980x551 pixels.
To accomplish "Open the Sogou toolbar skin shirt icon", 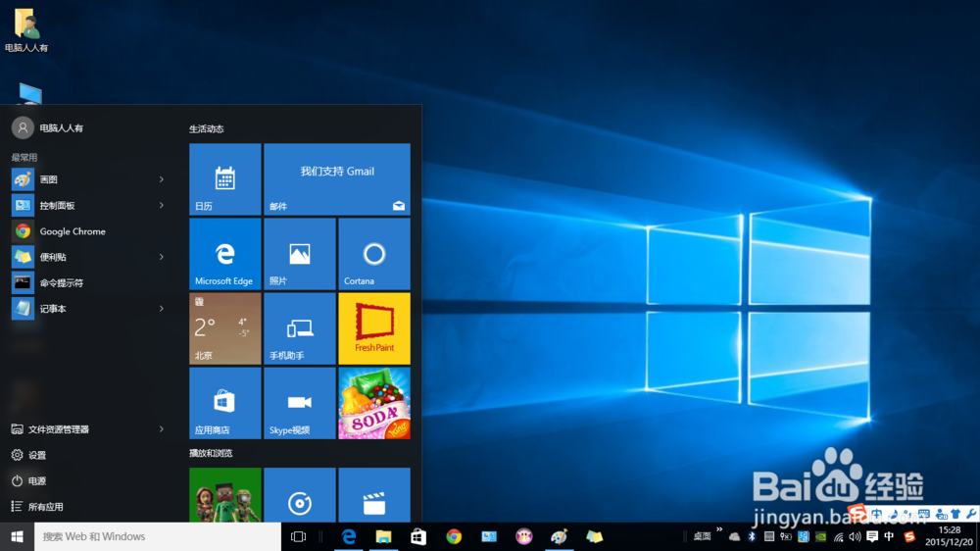I will (x=955, y=514).
